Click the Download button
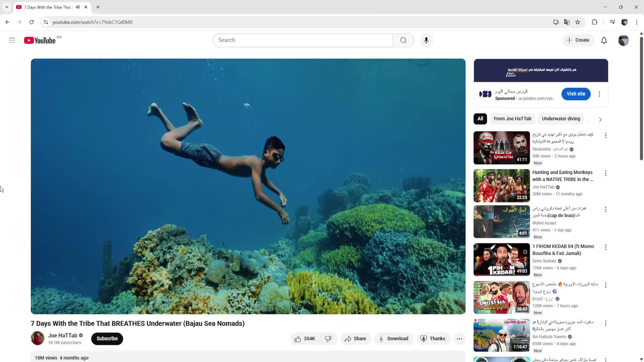 pyautogui.click(x=393, y=339)
